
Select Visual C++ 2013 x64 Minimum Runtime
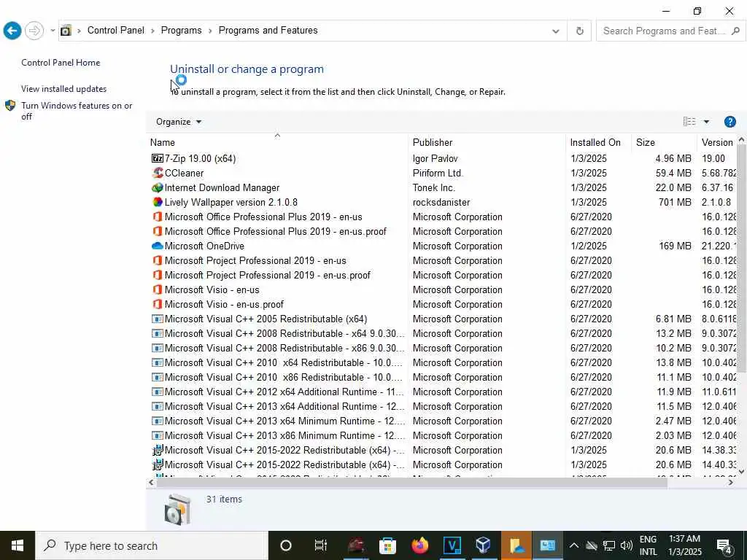coord(285,421)
